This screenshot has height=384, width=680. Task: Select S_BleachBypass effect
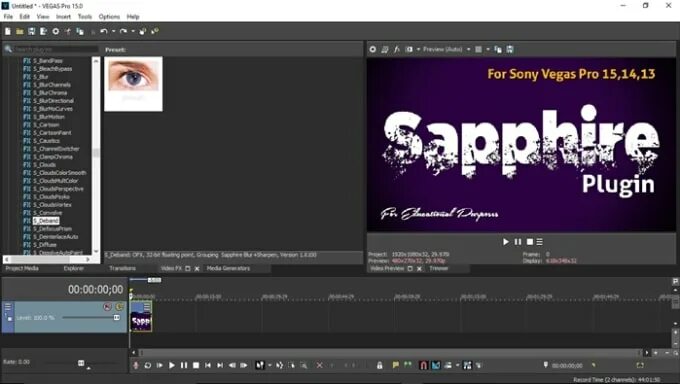click(x=52, y=69)
